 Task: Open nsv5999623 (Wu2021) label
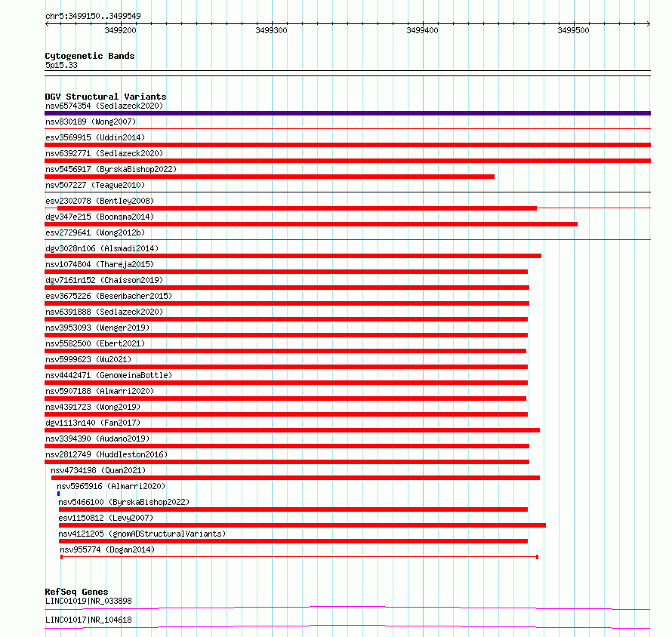click(88, 359)
